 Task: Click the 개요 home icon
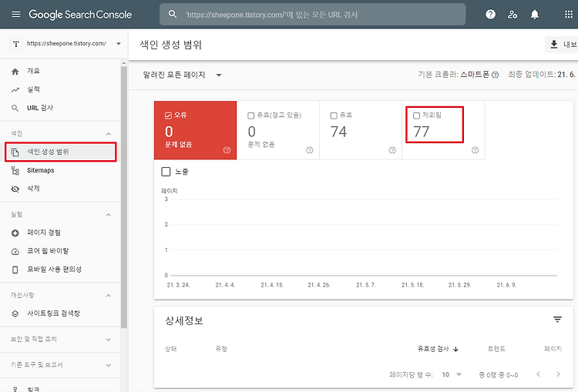point(15,72)
